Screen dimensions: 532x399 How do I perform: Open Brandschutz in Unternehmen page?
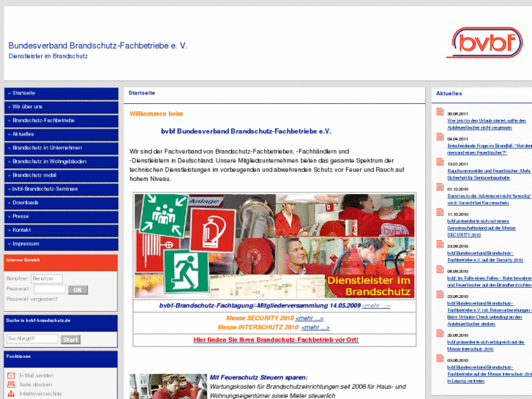61,148
